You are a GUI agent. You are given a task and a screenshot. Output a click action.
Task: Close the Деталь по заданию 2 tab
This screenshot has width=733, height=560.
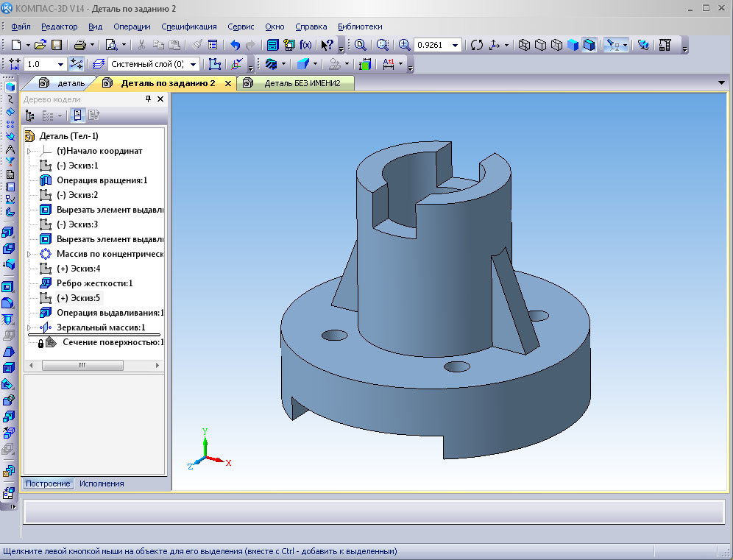[x=227, y=84]
